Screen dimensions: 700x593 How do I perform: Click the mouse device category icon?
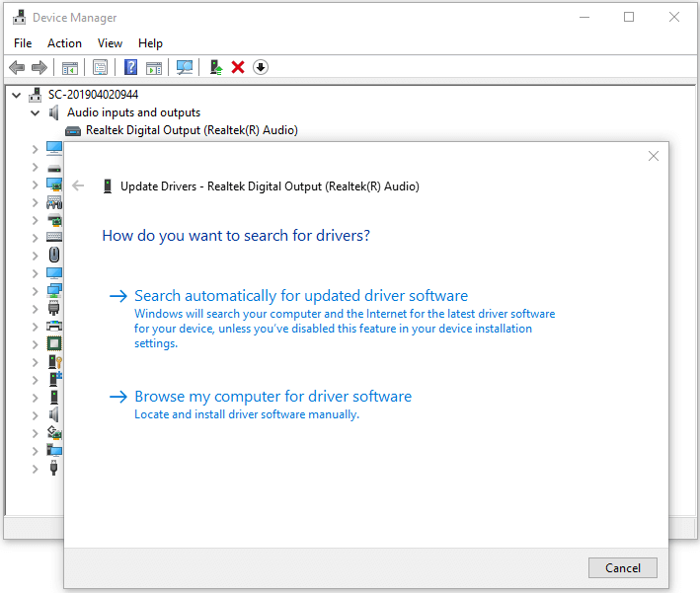[x=54, y=255]
